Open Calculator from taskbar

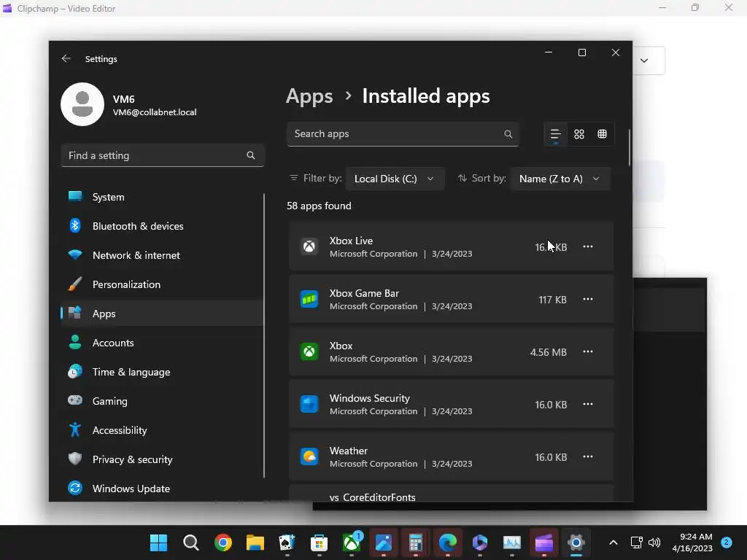pyautogui.click(x=415, y=542)
